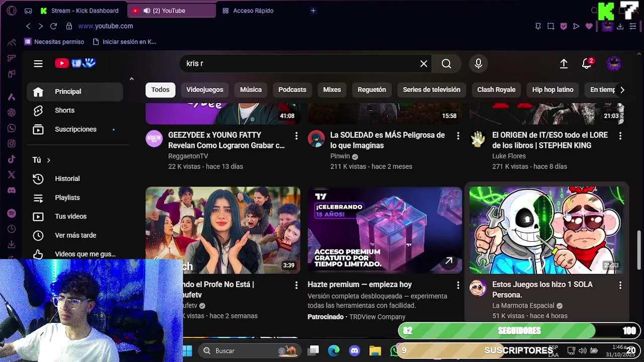Open 'Tus videos' in the sidebar
Viewport: 644px width, 362px height.
[x=75, y=216]
